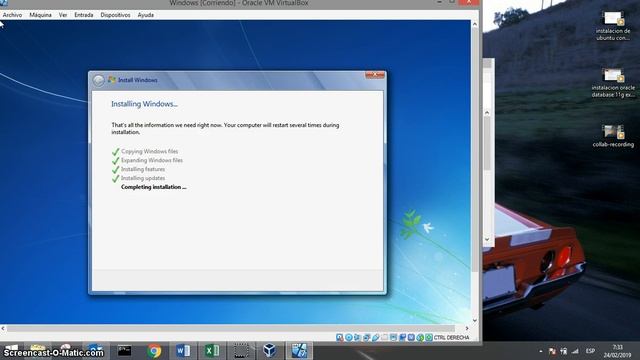Open the Entrada menu
640x360 pixels.
(x=84, y=15)
